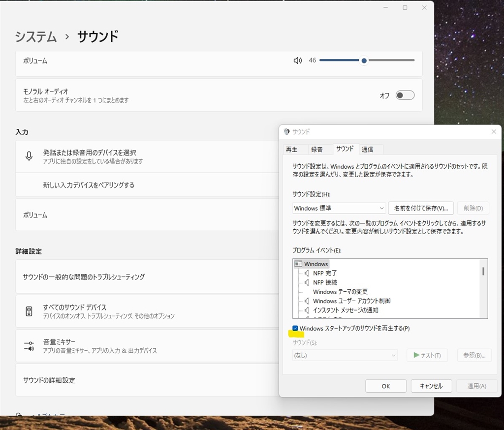This screenshot has height=430, width=504.
Task: Open the サウンド設定 Windows 標準 dropdown
Action: pyautogui.click(x=339, y=208)
